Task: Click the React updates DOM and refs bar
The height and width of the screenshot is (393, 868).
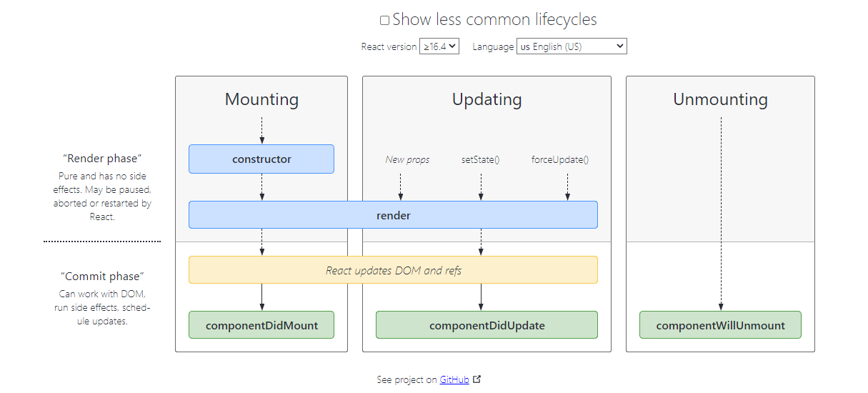Action: [x=393, y=270]
